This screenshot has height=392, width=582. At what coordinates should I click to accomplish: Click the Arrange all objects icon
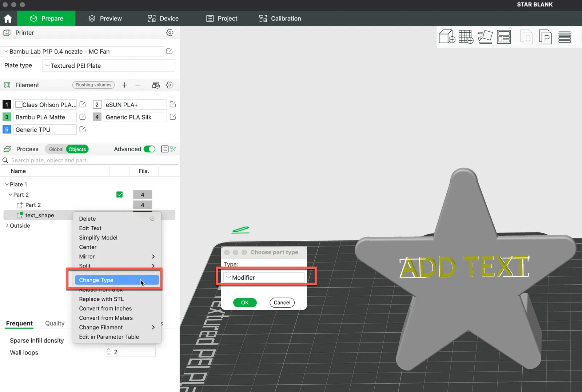(x=504, y=37)
